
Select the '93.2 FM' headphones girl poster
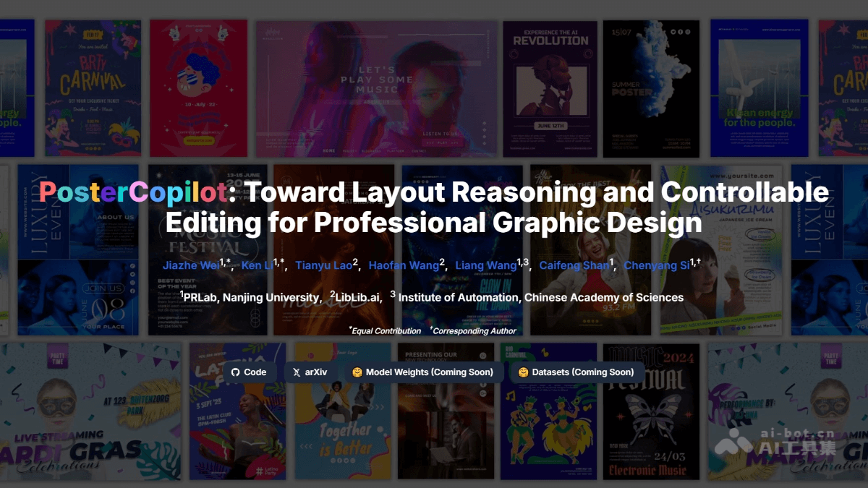(592, 250)
